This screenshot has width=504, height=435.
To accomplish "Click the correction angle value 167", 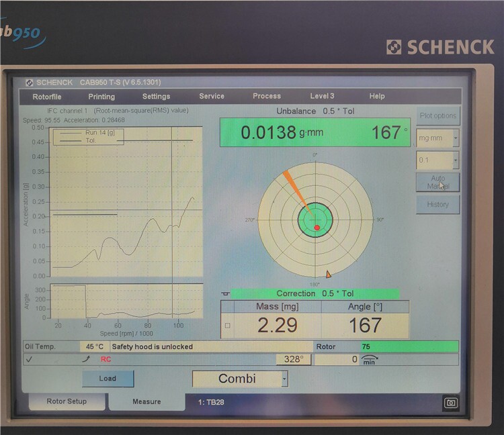I will (x=365, y=325).
